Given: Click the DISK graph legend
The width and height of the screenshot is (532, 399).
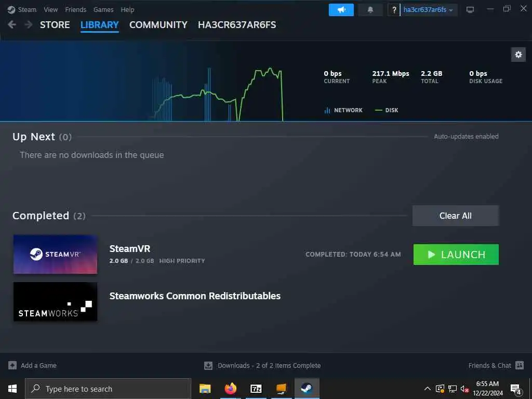Looking at the screenshot, I should click(x=387, y=110).
